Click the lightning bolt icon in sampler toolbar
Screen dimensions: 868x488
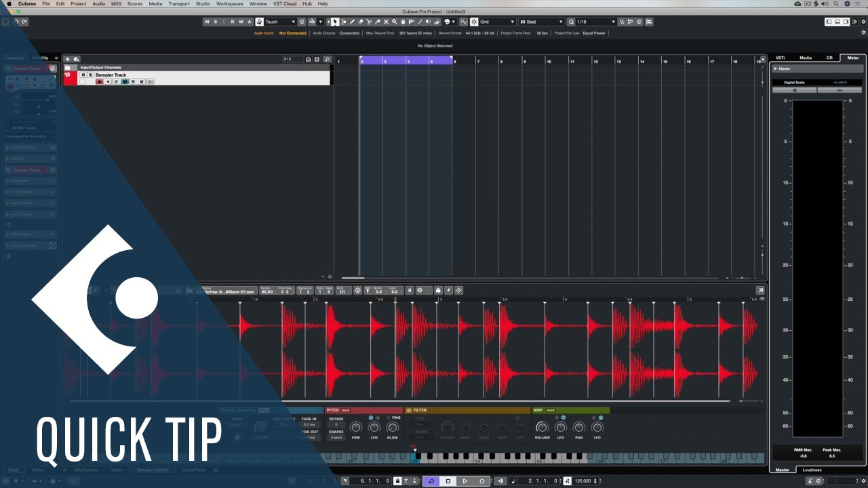click(449, 290)
